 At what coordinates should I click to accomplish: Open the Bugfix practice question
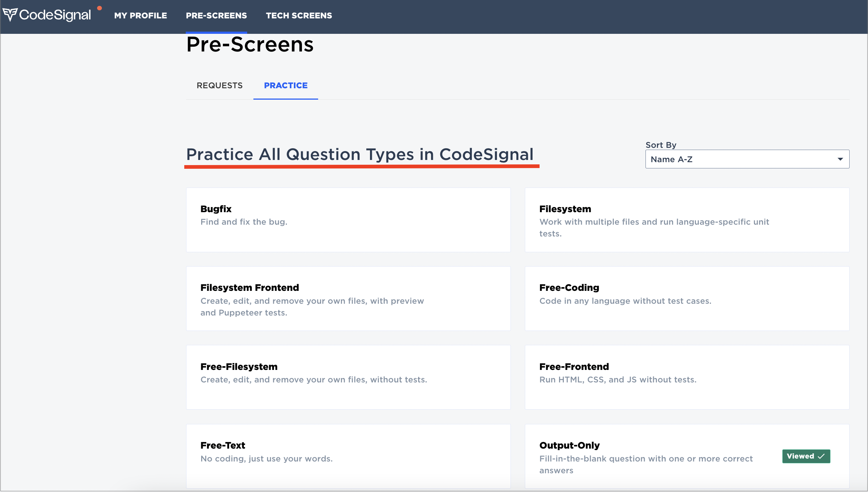click(x=348, y=220)
